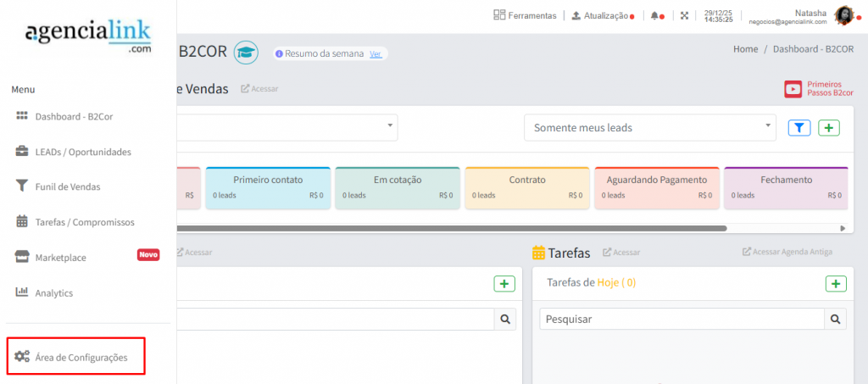This screenshot has width=868, height=384.
Task: Click the search magnifier in Tarefas panel
Action: (x=836, y=320)
